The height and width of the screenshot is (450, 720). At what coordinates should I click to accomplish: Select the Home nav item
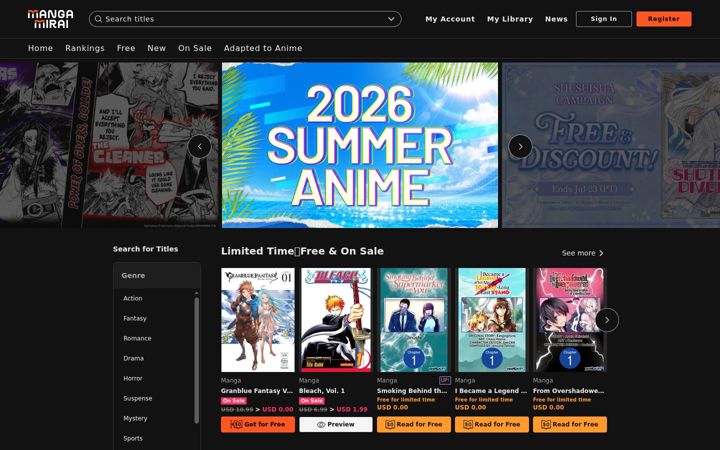coord(40,48)
